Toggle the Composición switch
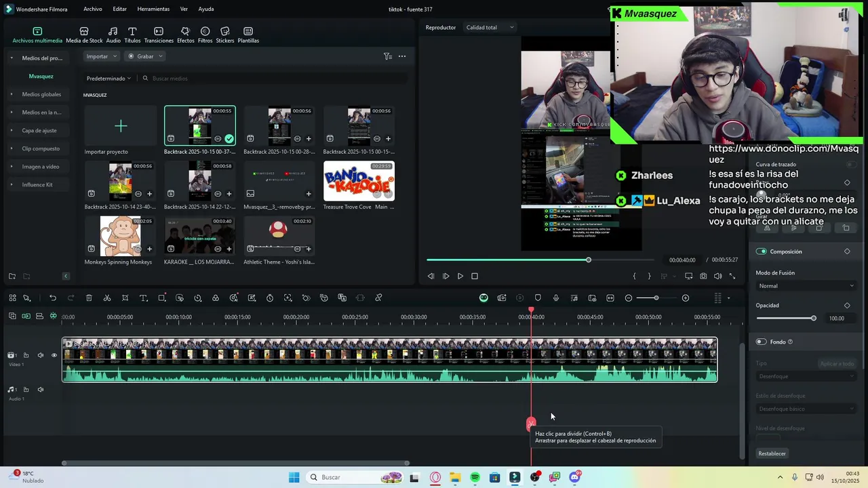Viewport: 868px width, 488px height. tap(761, 251)
